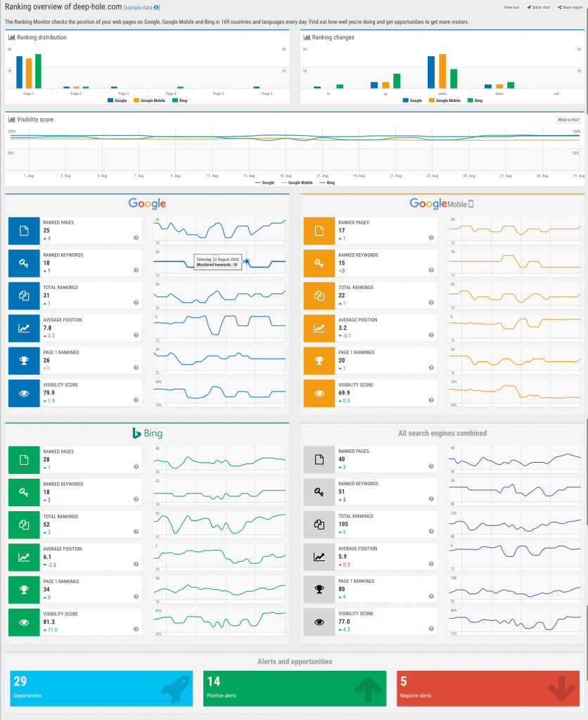Viewport: 588px width, 720px height.
Task: Toggle Bing series in Ranking changes legend
Action: click(475, 100)
